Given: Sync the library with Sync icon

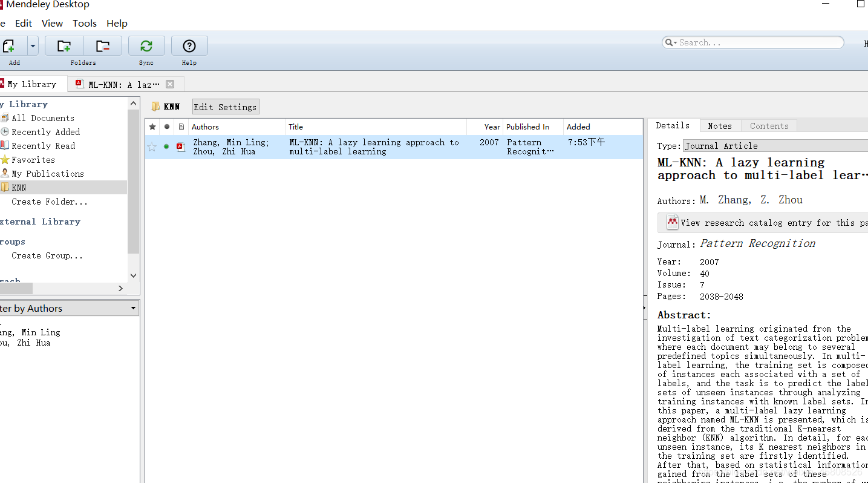Looking at the screenshot, I should (146, 46).
